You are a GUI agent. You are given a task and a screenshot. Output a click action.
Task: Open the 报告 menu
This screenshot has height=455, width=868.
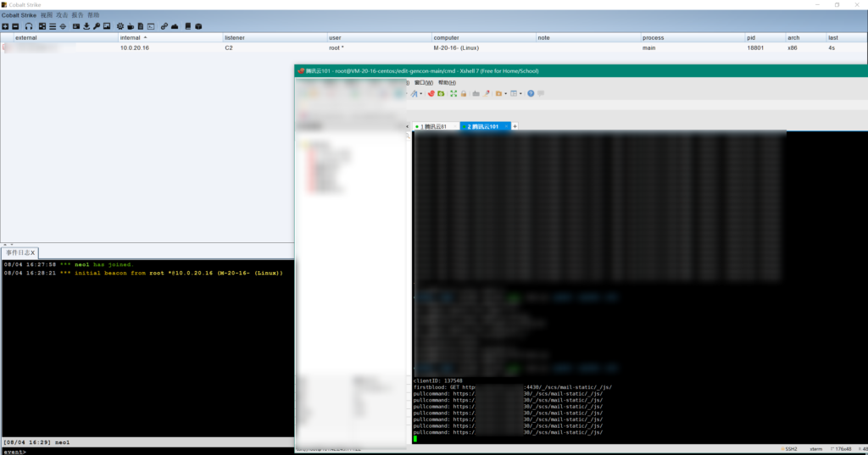click(x=78, y=15)
